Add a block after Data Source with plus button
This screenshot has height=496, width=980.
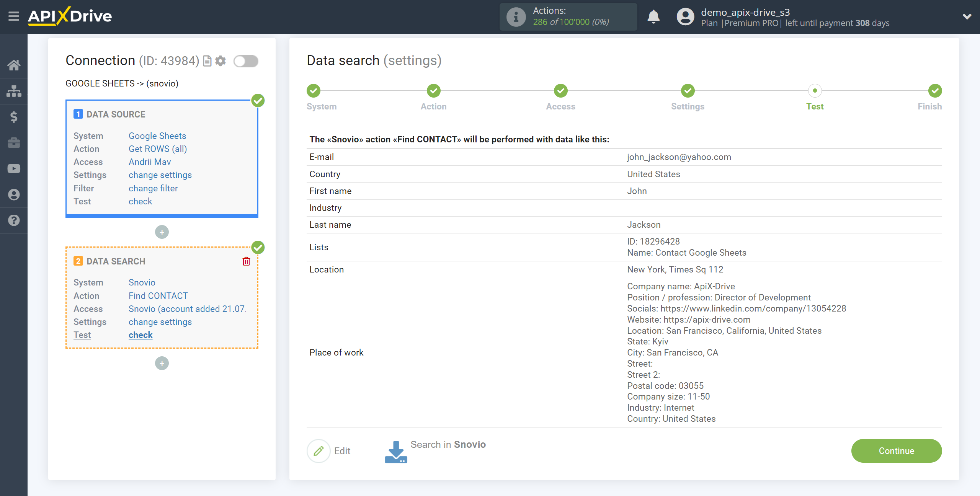[x=162, y=232]
